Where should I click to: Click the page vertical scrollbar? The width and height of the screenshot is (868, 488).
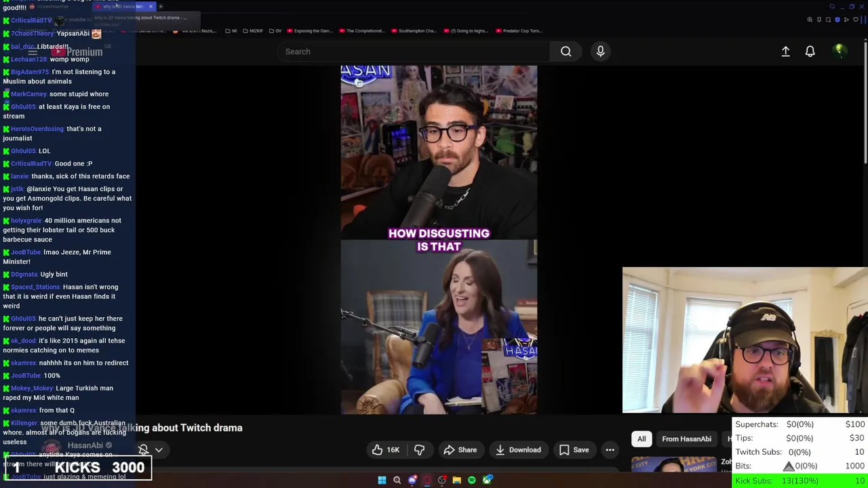click(865, 102)
